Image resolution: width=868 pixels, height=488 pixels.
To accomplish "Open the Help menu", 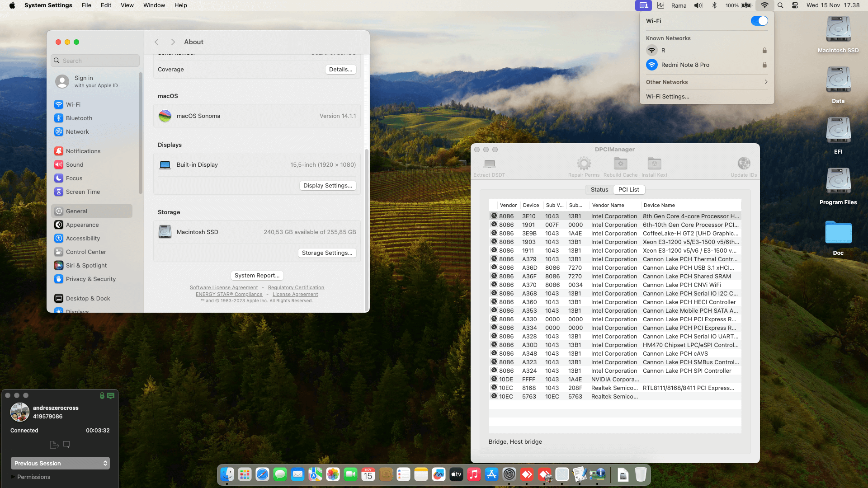I will tap(181, 5).
